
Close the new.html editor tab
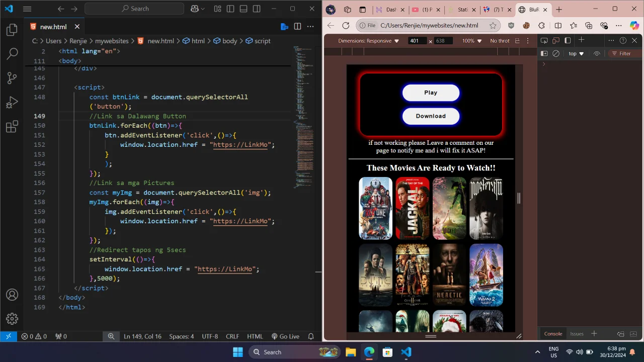(x=77, y=27)
